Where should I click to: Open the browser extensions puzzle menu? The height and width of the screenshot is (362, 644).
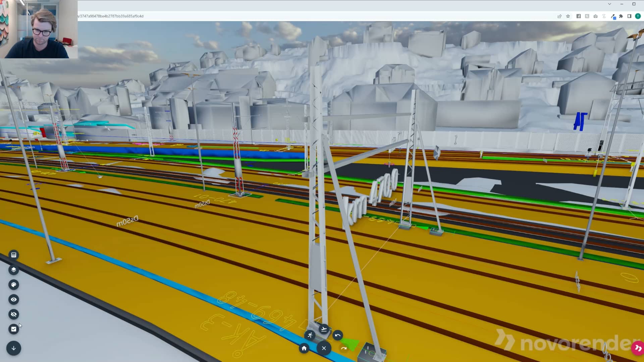[x=622, y=16]
